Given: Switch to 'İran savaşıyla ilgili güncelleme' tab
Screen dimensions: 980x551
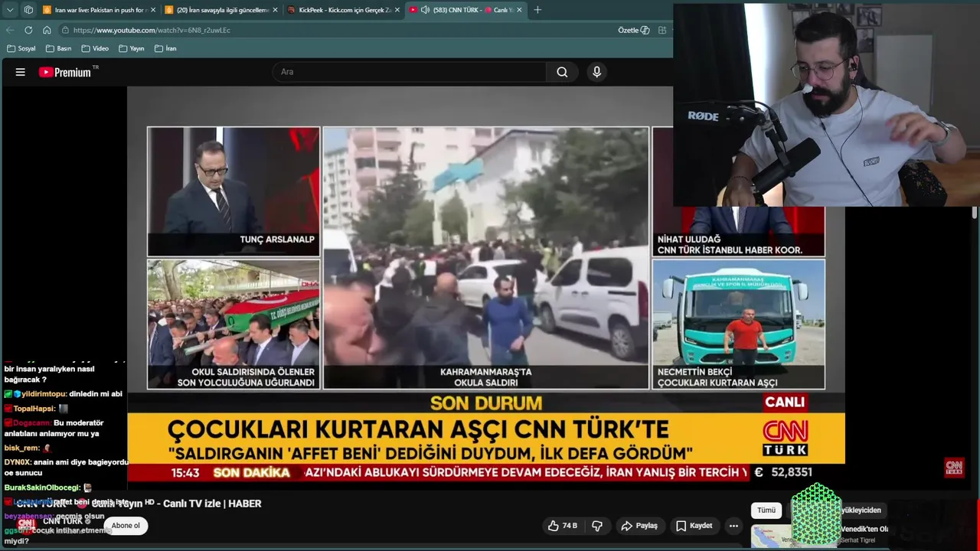Looking at the screenshot, I should 222,10.
